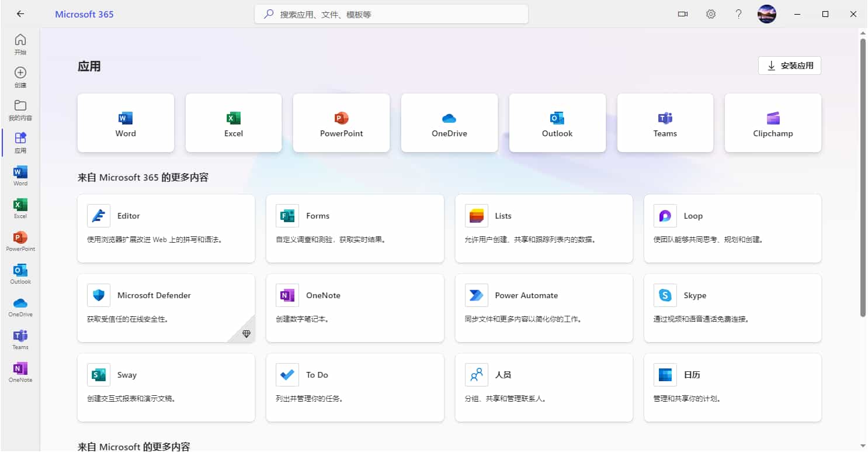Click the Skype app icon
Viewport: 868px width, 452px height.
[665, 295]
